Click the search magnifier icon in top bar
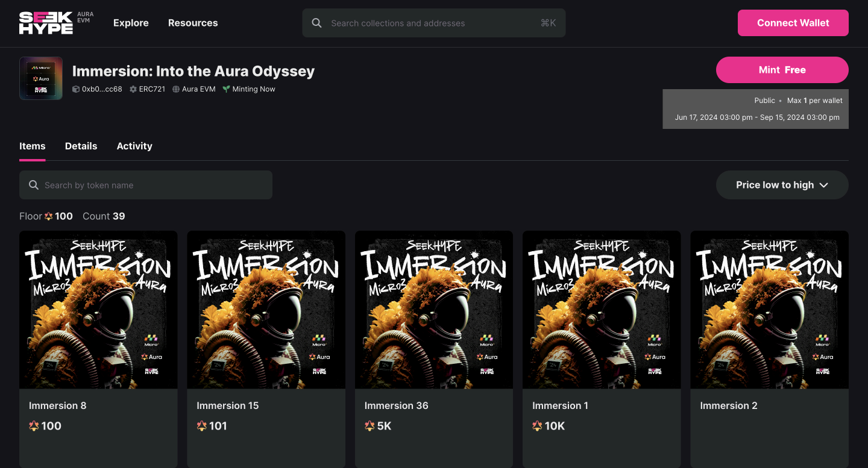 (316, 23)
